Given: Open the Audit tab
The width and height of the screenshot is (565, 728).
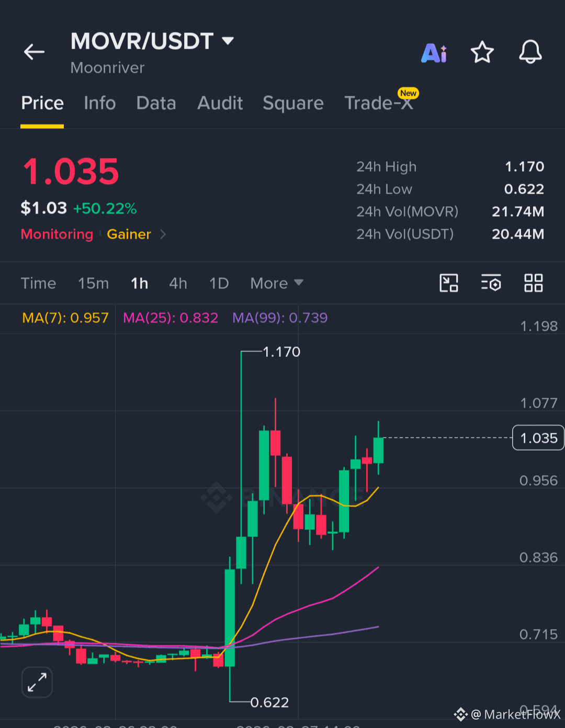Looking at the screenshot, I should 220,103.
